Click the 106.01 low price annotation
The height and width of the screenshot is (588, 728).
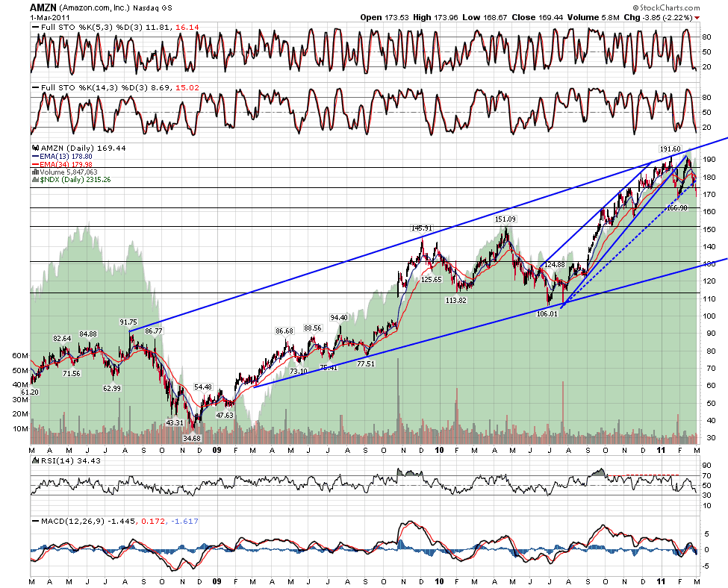pyautogui.click(x=547, y=313)
